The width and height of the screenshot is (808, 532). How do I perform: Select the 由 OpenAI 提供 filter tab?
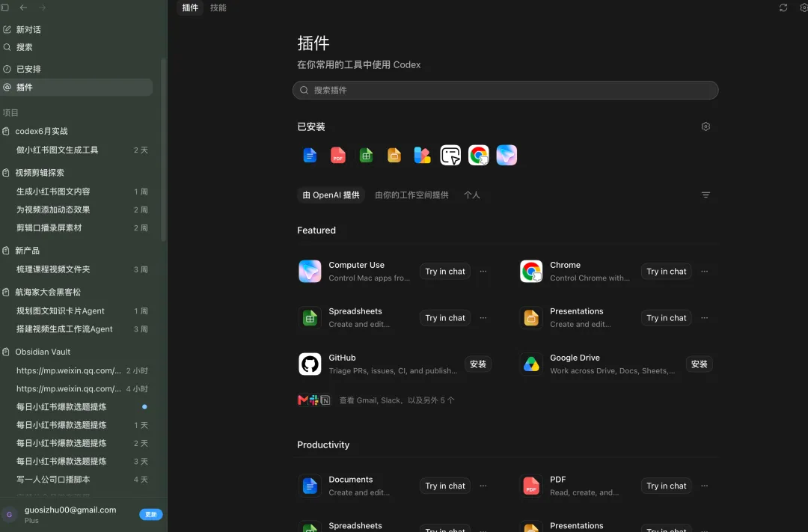tap(331, 195)
